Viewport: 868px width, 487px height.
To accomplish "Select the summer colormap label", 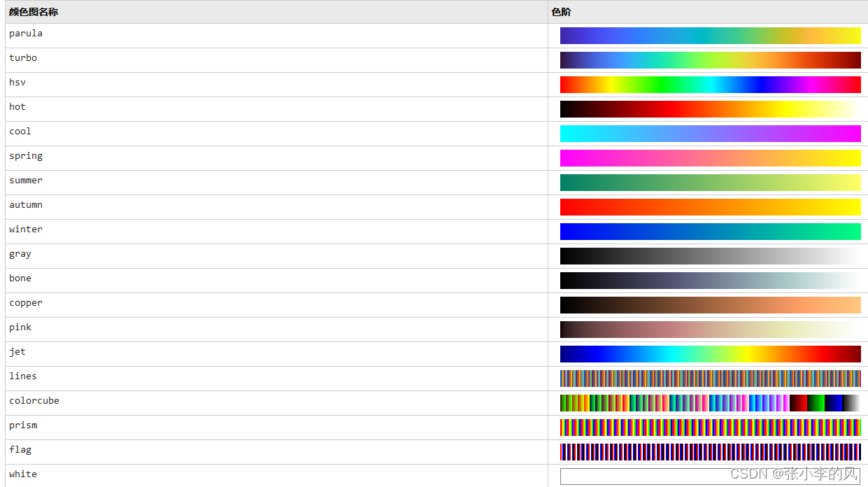I will (x=25, y=180).
